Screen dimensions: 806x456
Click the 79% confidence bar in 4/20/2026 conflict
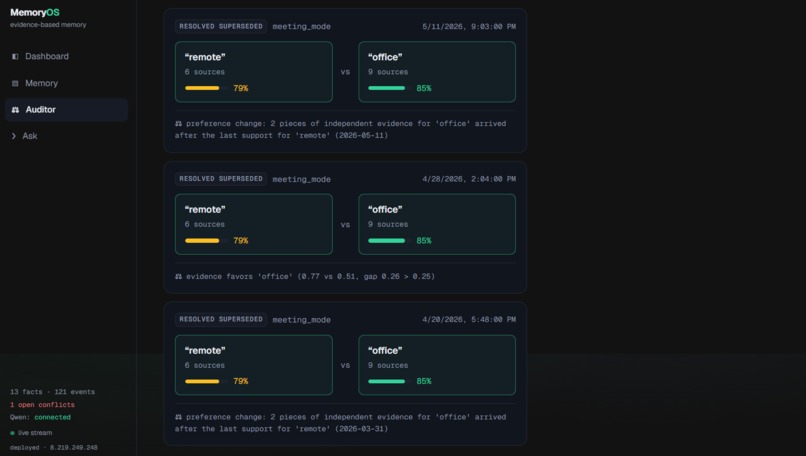(x=206, y=381)
